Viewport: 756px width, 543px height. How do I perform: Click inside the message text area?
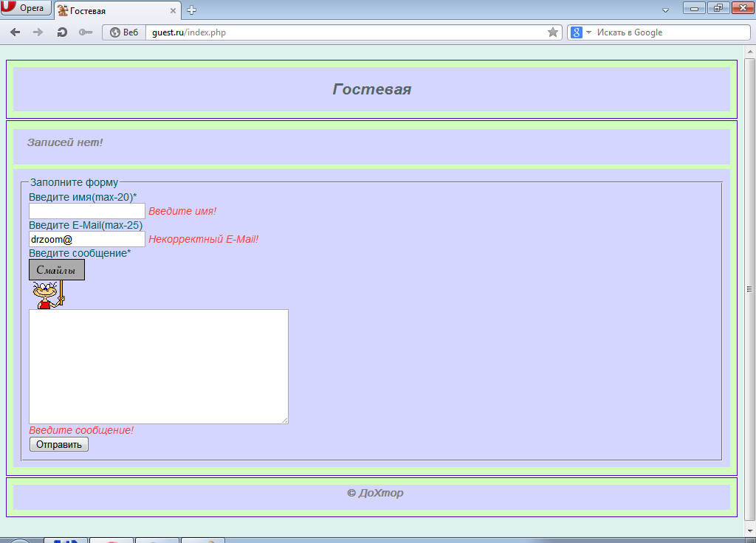[x=158, y=366]
